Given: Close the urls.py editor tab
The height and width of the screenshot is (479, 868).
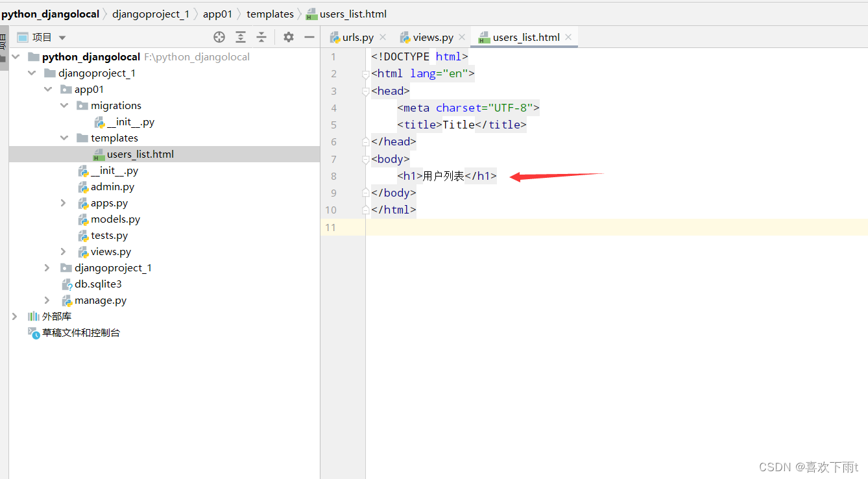Looking at the screenshot, I should point(383,37).
